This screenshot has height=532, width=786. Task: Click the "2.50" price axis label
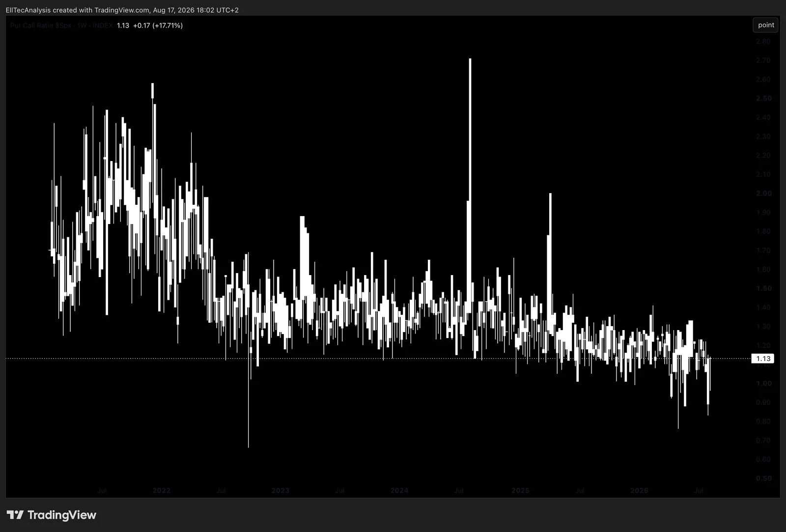click(763, 98)
